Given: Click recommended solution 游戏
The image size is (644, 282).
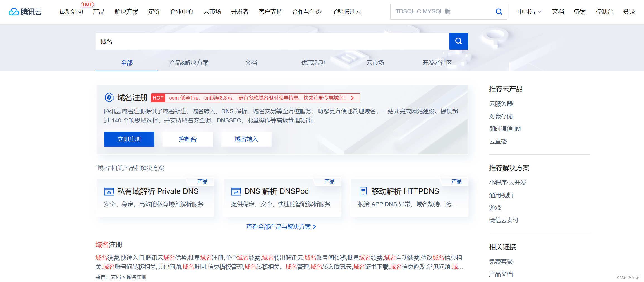Looking at the screenshot, I should point(495,208).
